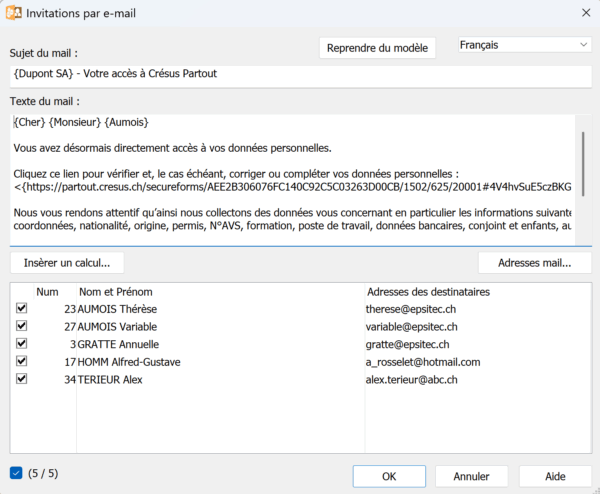Click Reprendre du modèle button
The image size is (600, 494).
[377, 48]
